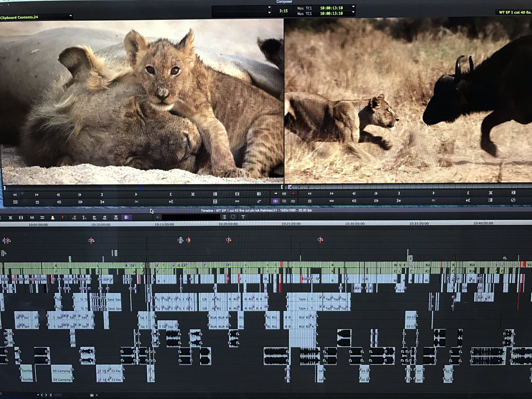The width and height of the screenshot is (532, 399).
Task: Open the WT EP 1 sequence name menu
Action: (x=513, y=12)
